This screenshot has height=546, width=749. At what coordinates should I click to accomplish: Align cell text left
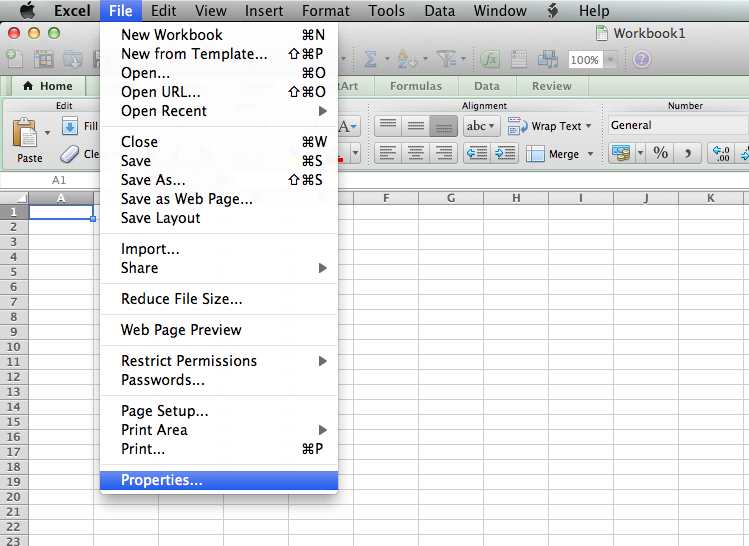pyautogui.click(x=388, y=154)
